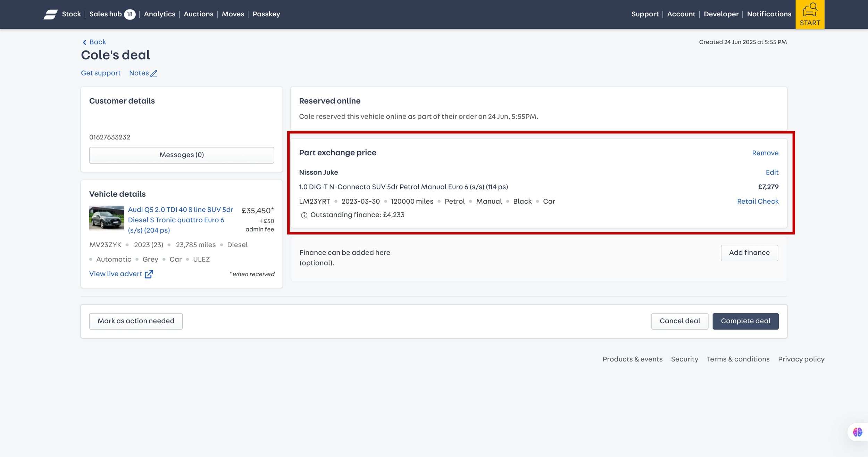Go to Developer section
This screenshot has height=457, width=868.
[x=721, y=14]
